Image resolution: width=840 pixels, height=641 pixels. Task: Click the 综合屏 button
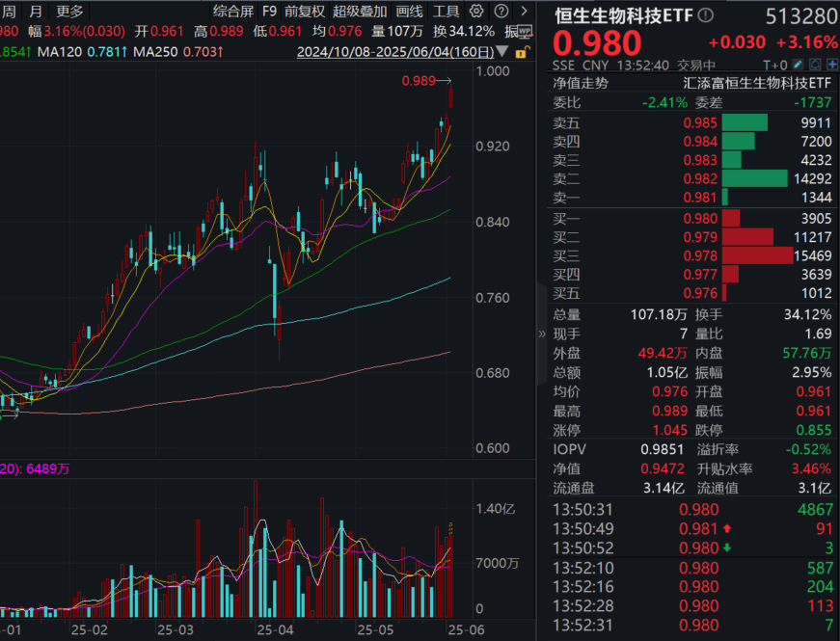pos(233,11)
